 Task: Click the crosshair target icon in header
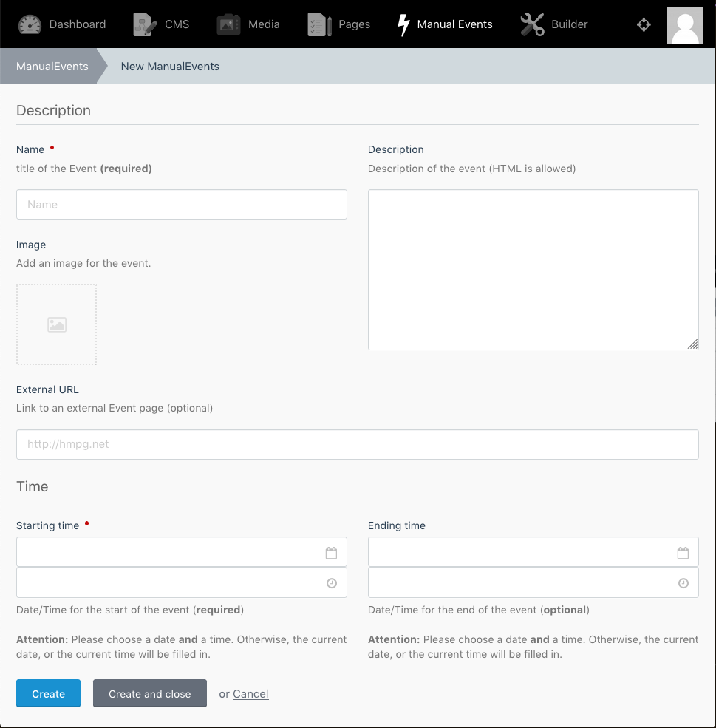(x=644, y=24)
